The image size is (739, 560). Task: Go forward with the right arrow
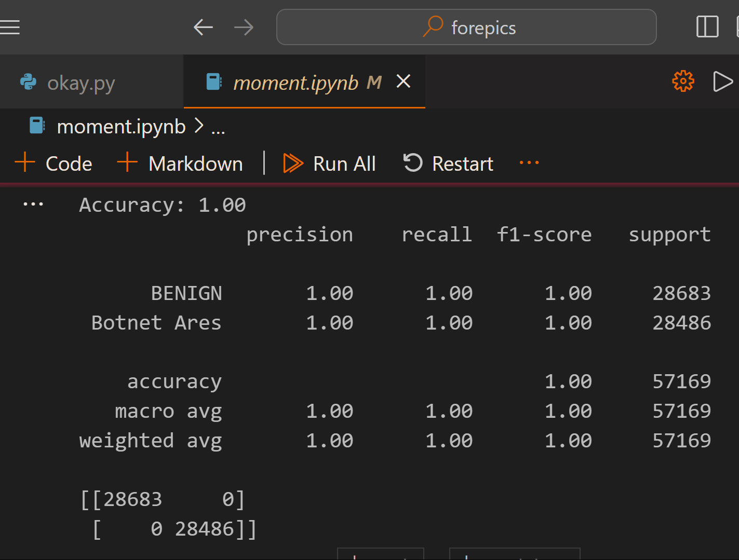244,27
